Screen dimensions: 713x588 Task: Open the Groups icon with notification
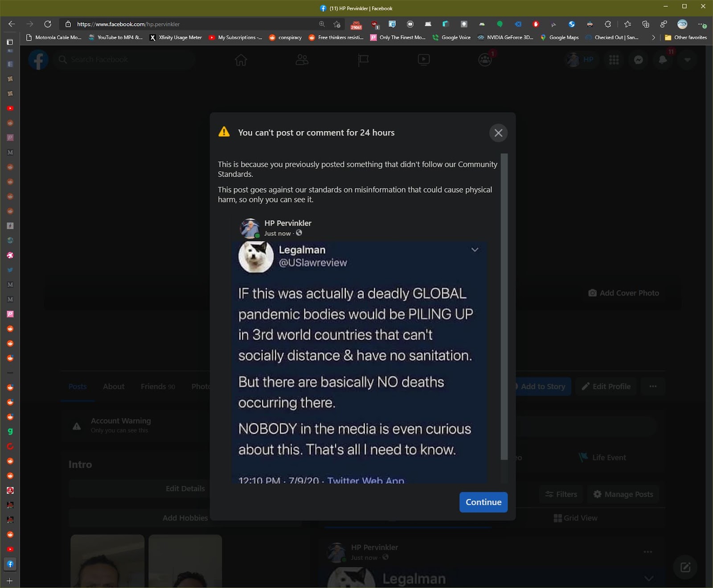pyautogui.click(x=485, y=60)
